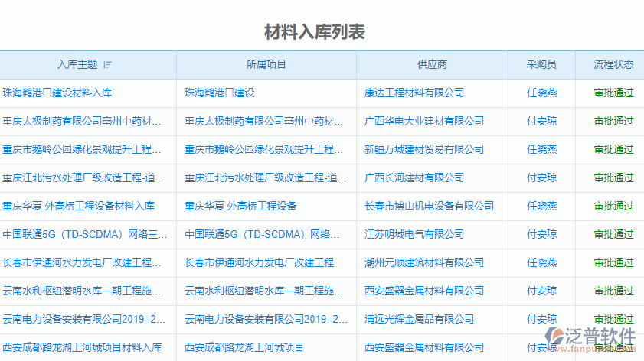Select the 所属项目 column header
The image size is (644, 361).
click(266, 65)
